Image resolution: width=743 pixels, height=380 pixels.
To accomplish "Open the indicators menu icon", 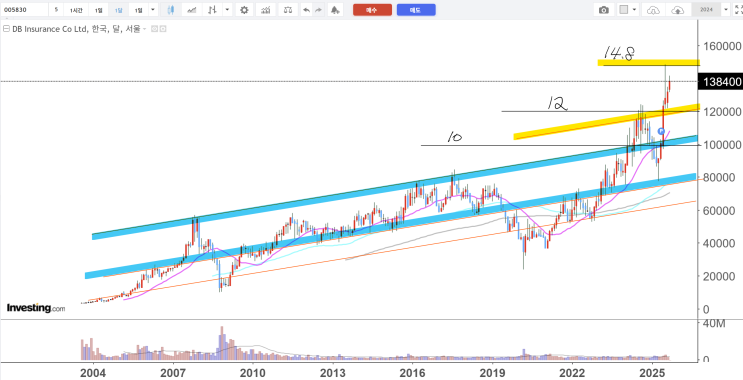I will pos(266,10).
